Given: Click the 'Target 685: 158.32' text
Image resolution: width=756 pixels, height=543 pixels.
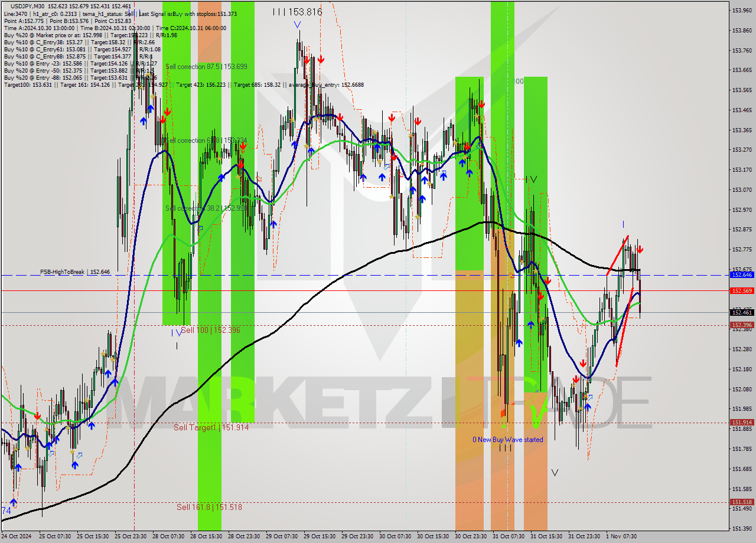Looking at the screenshot, I should point(257,84).
